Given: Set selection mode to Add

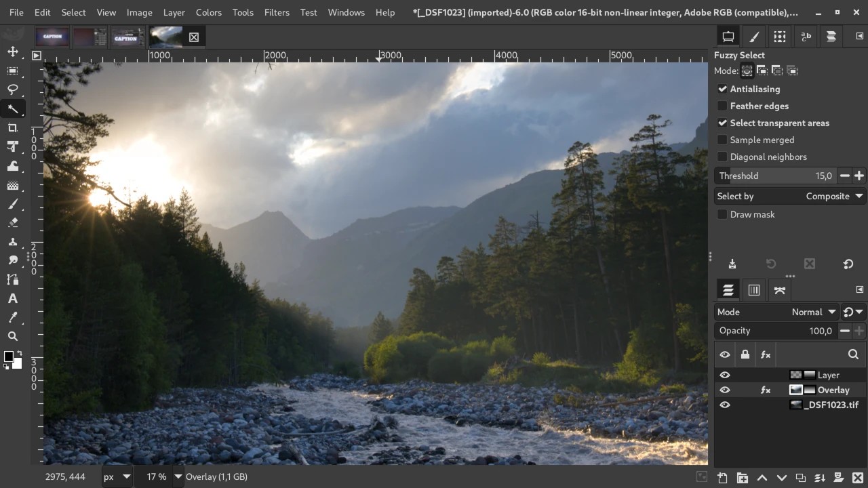Looking at the screenshot, I should pos(762,70).
